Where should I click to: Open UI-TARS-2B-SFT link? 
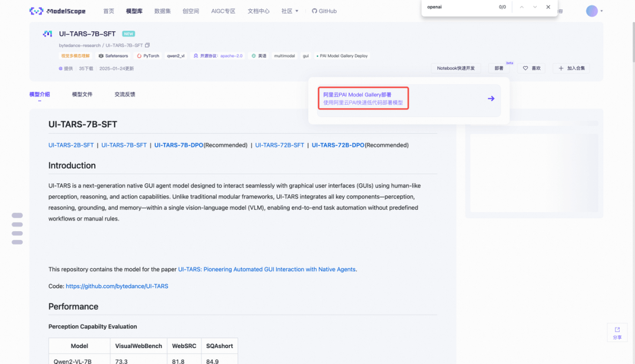point(71,145)
